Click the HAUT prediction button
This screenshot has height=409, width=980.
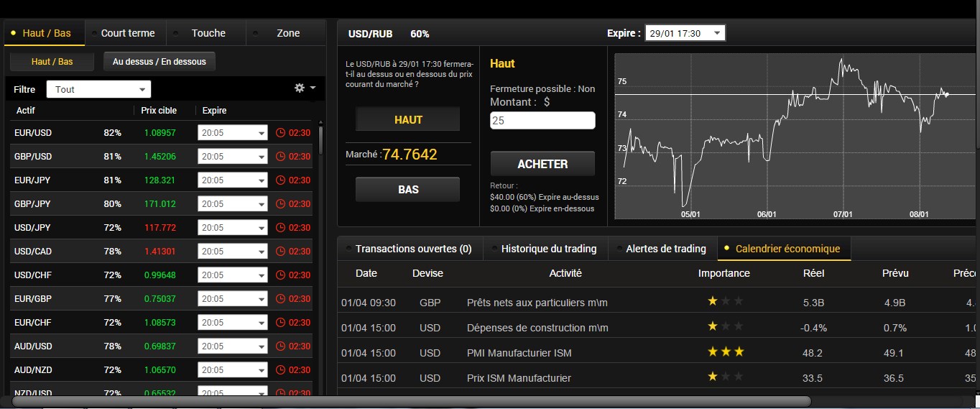tap(408, 119)
